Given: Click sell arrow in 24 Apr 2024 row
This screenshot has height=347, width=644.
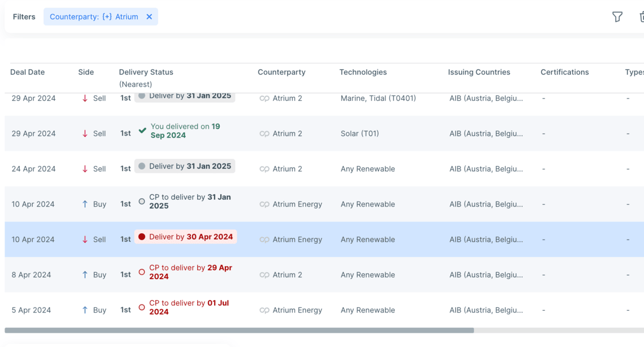Looking at the screenshot, I should coord(84,169).
